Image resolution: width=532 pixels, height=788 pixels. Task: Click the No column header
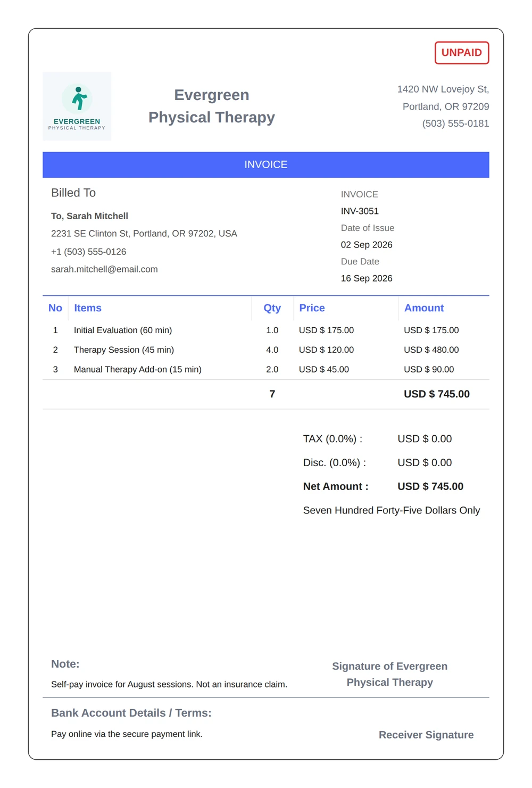[55, 308]
